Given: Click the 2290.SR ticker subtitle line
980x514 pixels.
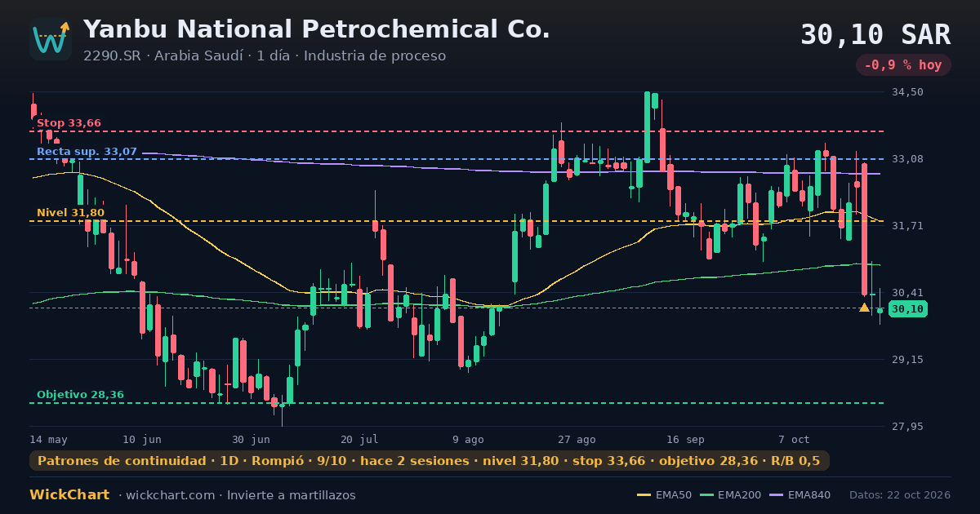Looking at the screenshot, I should 265,56.
